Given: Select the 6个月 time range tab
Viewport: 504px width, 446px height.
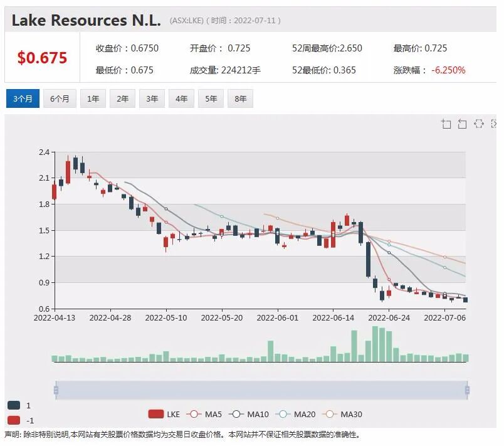Looking at the screenshot, I should 60,98.
